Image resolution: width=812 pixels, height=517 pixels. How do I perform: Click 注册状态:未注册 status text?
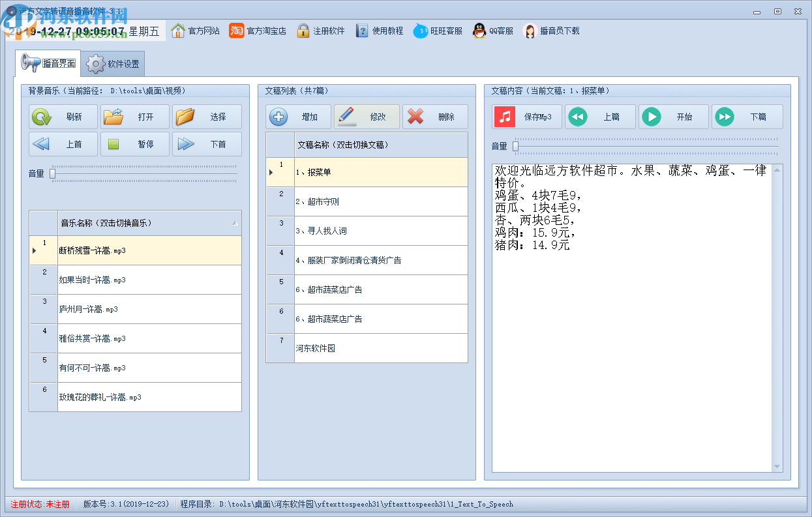pyautogui.click(x=40, y=504)
